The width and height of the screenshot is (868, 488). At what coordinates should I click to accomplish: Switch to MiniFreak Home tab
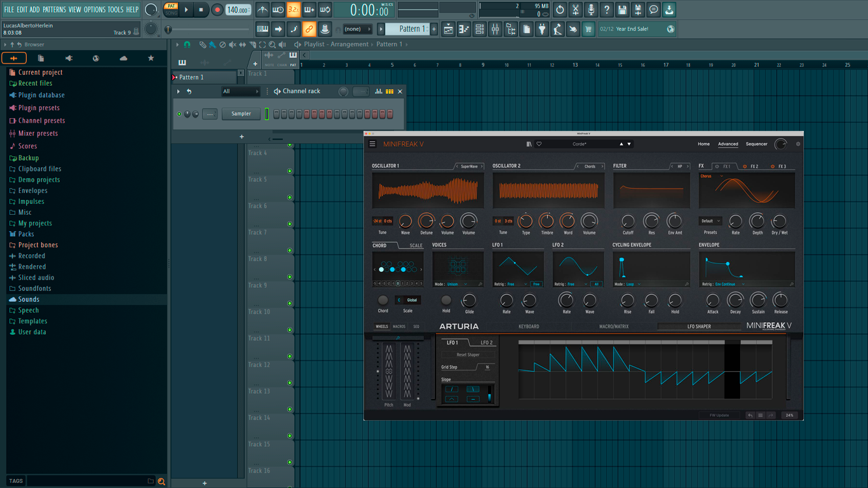[x=703, y=144]
